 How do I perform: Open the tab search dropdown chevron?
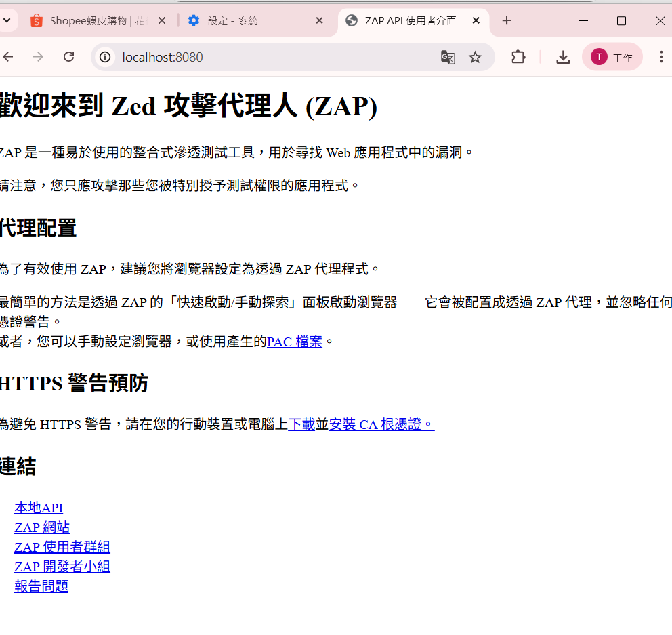(x=7, y=20)
